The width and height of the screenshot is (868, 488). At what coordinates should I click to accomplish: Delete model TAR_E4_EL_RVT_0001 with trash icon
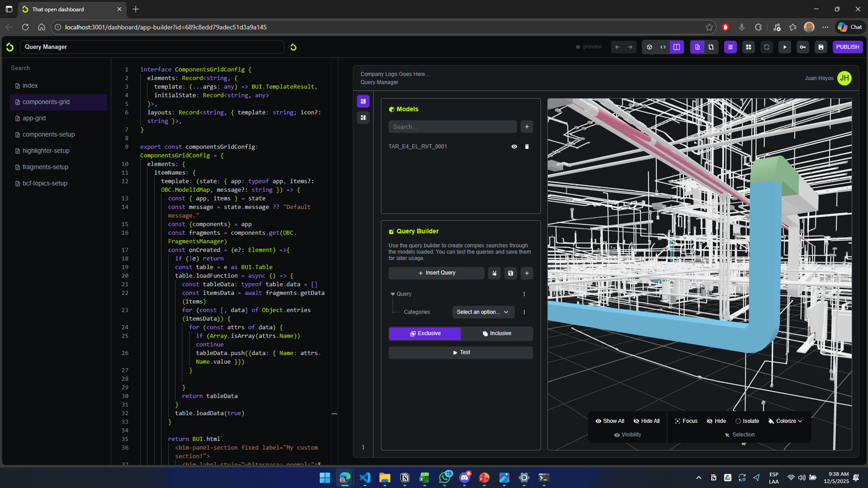[527, 147]
